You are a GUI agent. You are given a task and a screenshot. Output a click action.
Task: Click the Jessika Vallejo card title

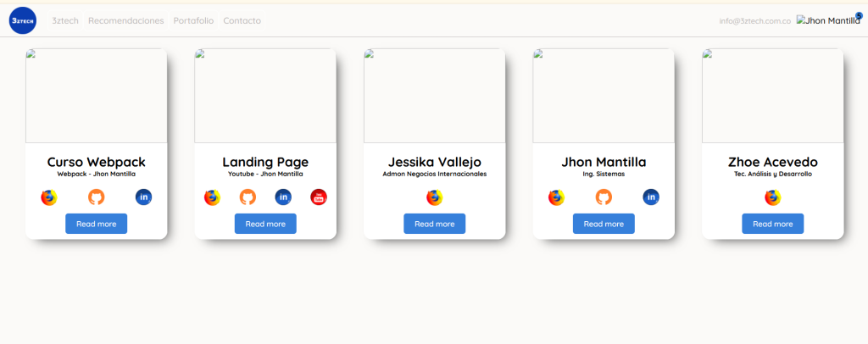(435, 162)
